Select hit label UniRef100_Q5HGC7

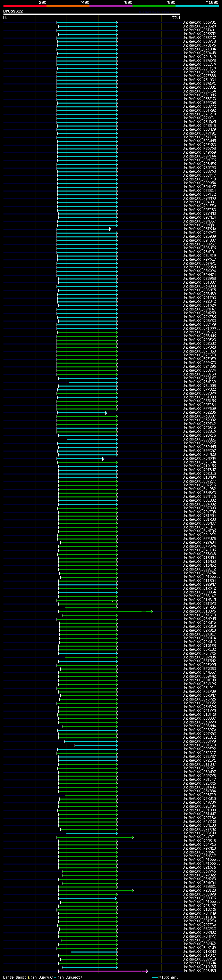[x=199, y=856]
